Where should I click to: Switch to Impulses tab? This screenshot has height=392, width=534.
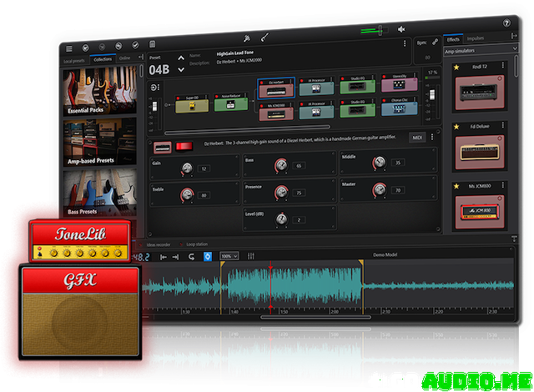pos(475,38)
